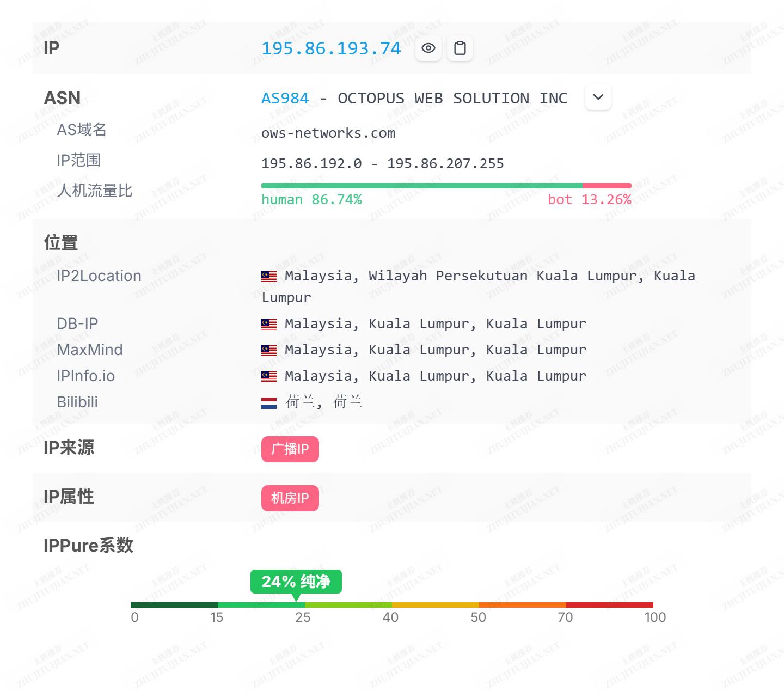This screenshot has width=784, height=697.
Task: Click the 24% 纯净 score marker
Action: click(x=296, y=582)
